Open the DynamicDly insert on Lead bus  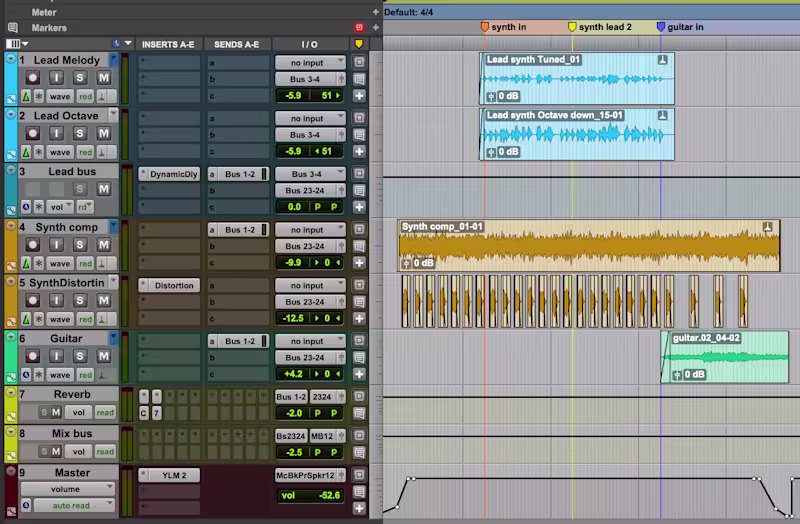click(x=174, y=174)
